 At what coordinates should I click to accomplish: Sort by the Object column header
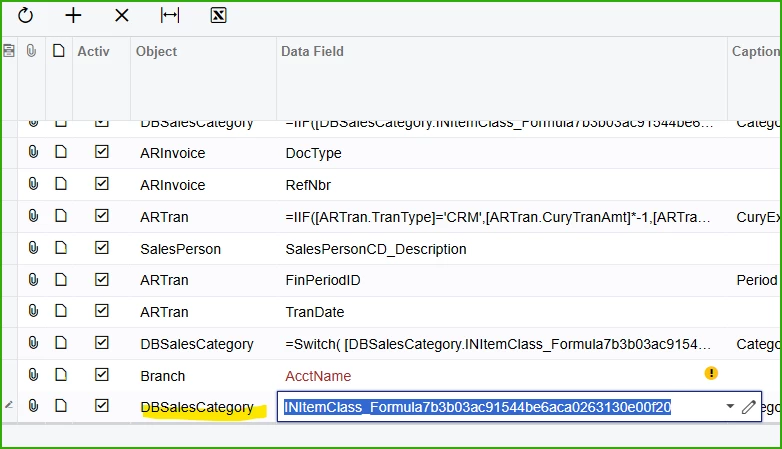(x=156, y=51)
